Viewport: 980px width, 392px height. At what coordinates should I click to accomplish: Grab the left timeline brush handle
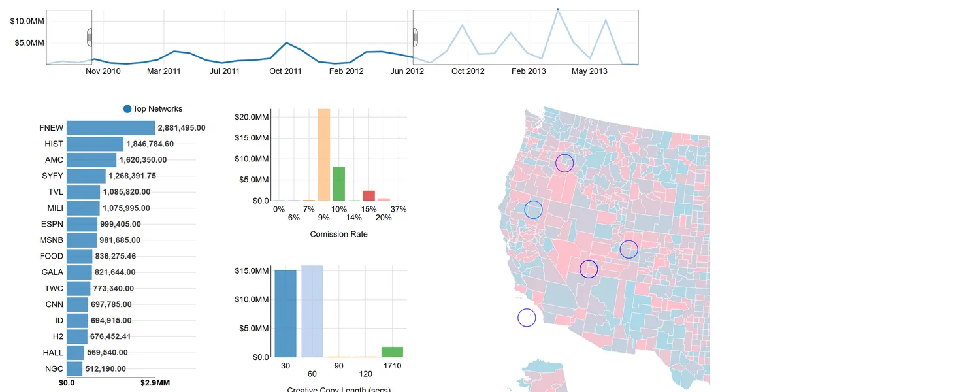tap(90, 37)
